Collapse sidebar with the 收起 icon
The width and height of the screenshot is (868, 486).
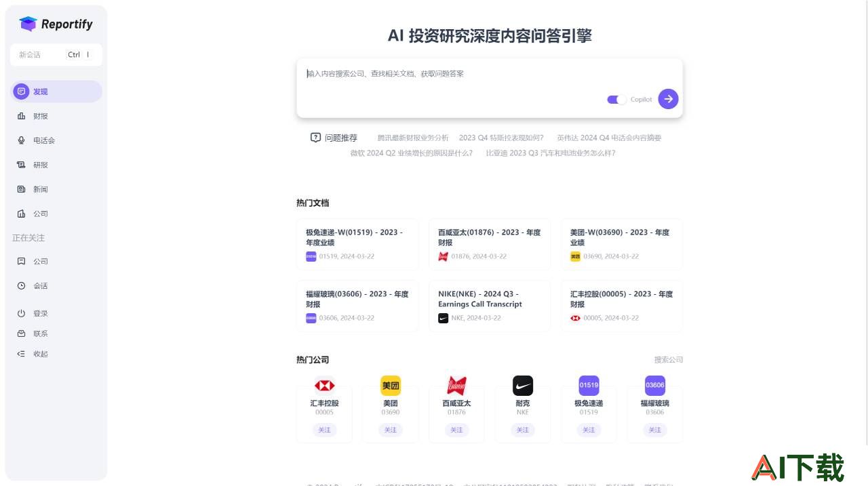click(21, 354)
